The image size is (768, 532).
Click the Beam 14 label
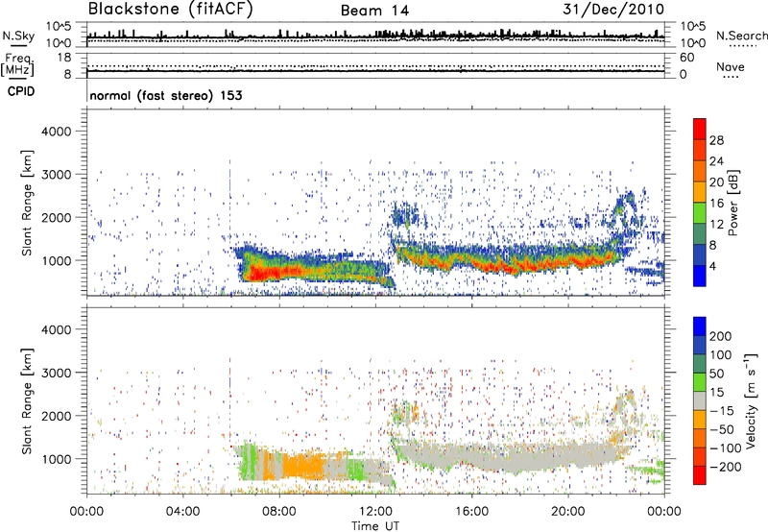coord(374,11)
